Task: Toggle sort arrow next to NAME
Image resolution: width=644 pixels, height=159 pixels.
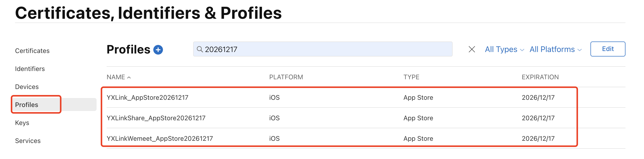Action: coord(129,77)
